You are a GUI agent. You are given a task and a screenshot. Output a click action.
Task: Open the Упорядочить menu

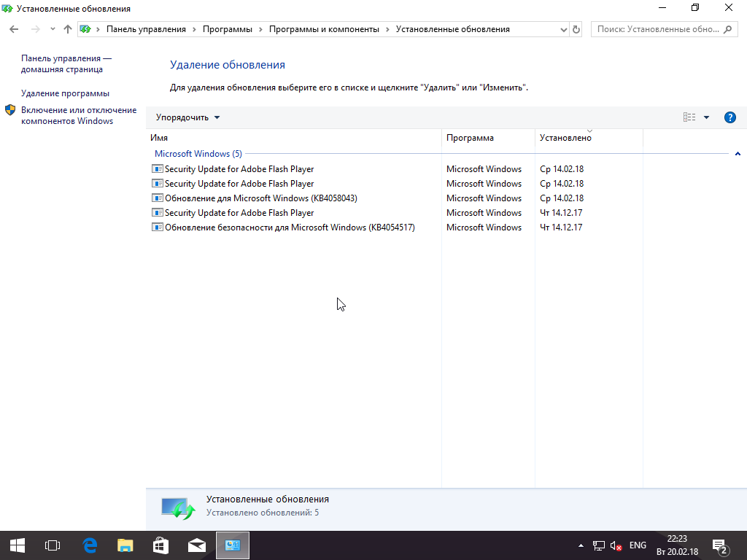187,117
